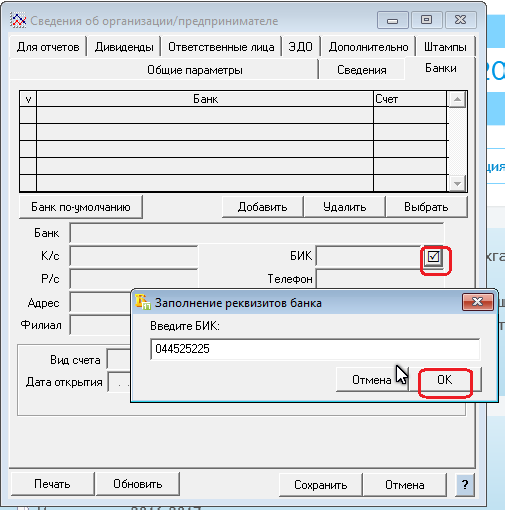Confirm BIK entry with OK button
This screenshot has height=510, width=505.
(445, 380)
